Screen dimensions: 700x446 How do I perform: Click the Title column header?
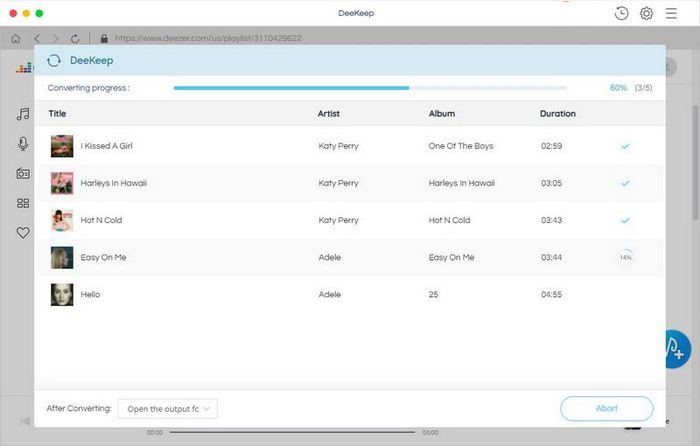coord(57,114)
